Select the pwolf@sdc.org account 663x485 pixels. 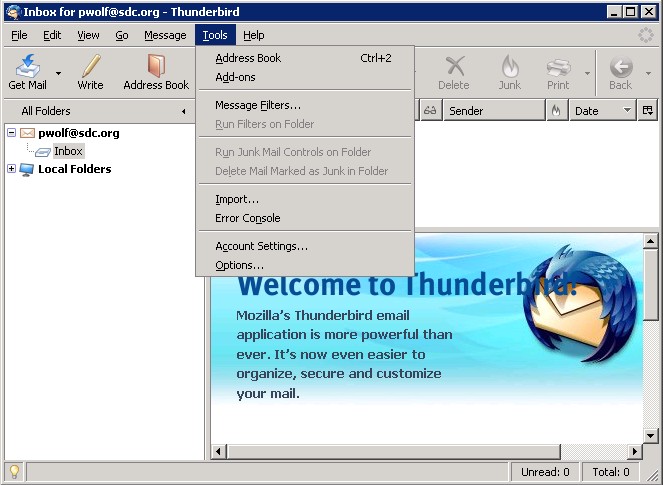pyautogui.click(x=79, y=133)
